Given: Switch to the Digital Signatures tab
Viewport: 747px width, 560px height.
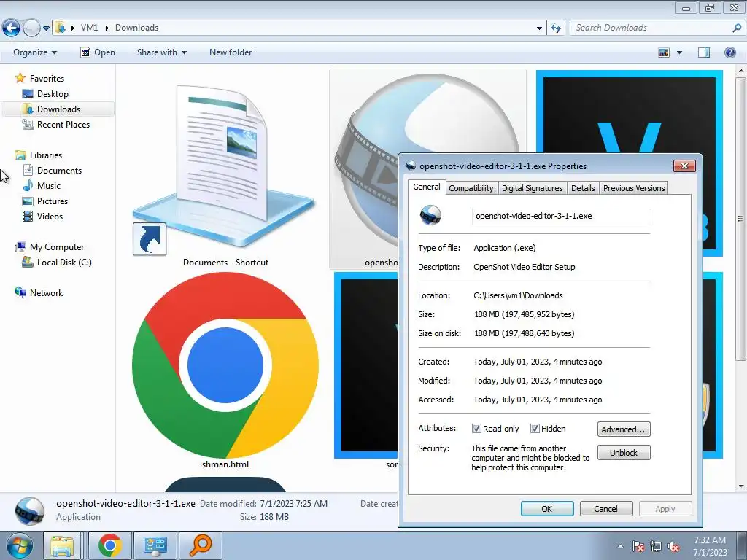Looking at the screenshot, I should 532,188.
